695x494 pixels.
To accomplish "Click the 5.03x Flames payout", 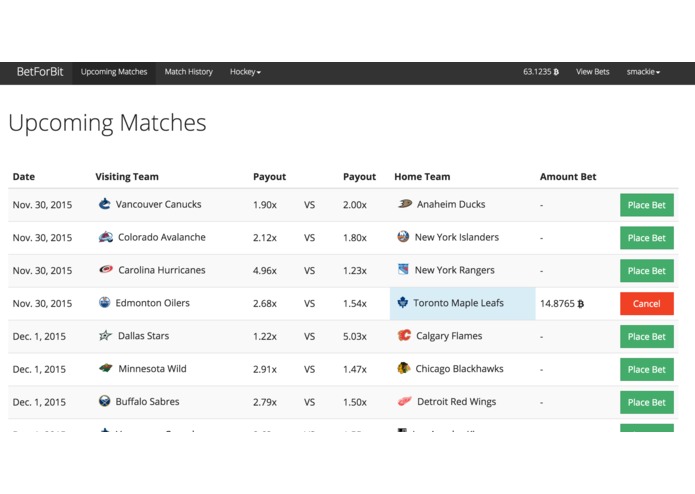I will [355, 337].
